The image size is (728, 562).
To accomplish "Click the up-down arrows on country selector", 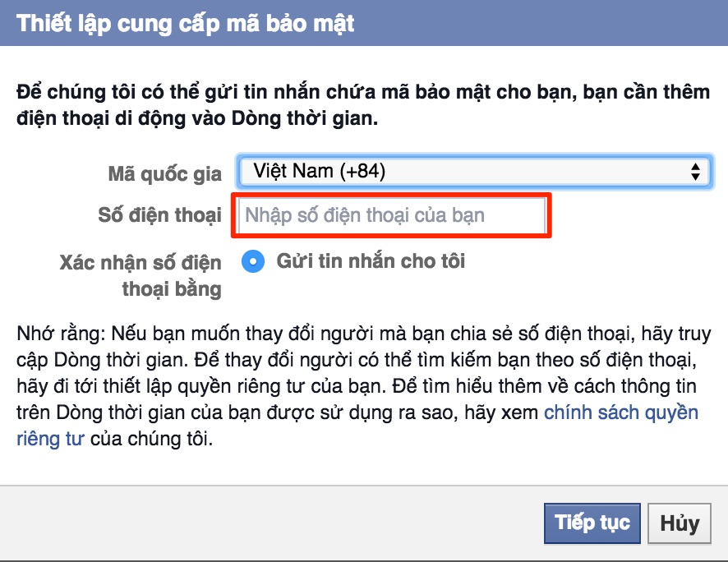I will click(695, 172).
